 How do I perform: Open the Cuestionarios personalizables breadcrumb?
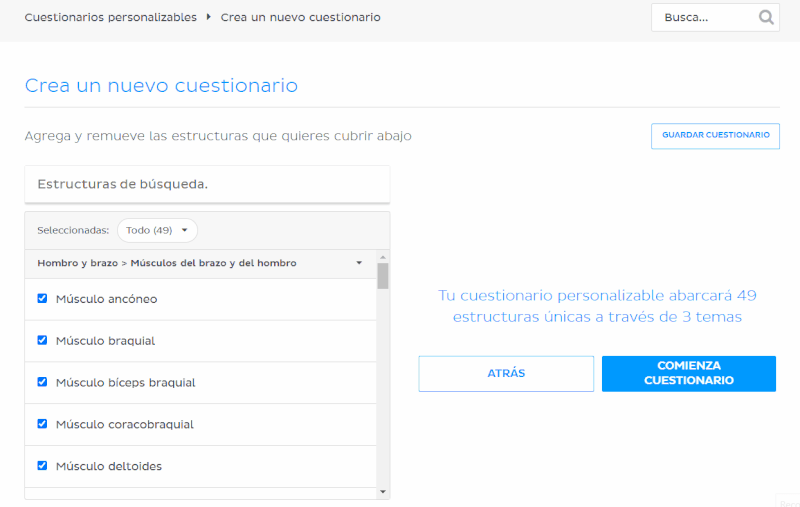[111, 17]
